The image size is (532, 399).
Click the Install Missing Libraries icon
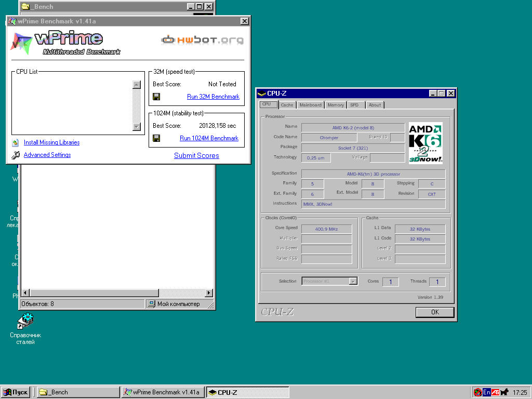(16, 142)
